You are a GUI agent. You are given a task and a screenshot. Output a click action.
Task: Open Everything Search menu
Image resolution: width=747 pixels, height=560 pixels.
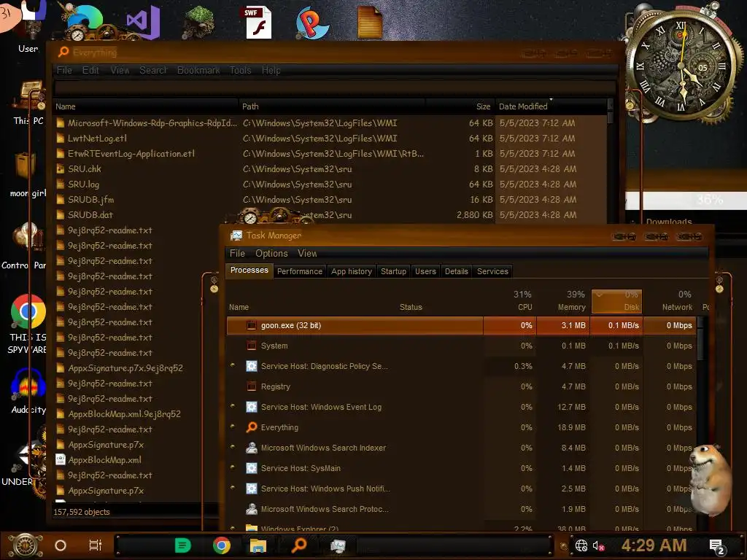153,71
